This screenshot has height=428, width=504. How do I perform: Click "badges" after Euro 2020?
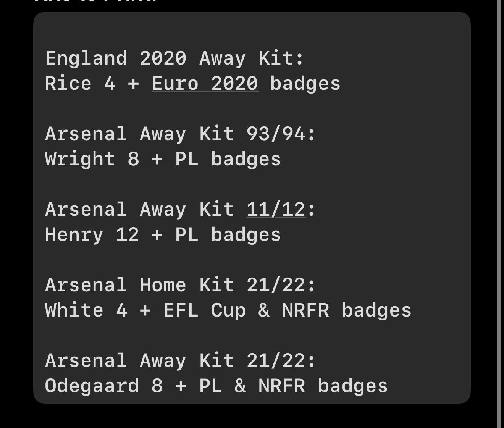coord(305,83)
